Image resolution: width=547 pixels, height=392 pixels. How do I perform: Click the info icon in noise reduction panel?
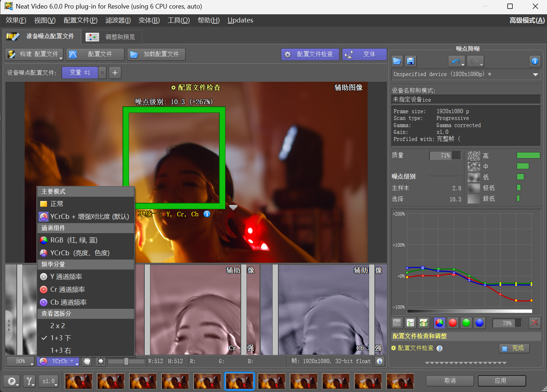[535, 61]
